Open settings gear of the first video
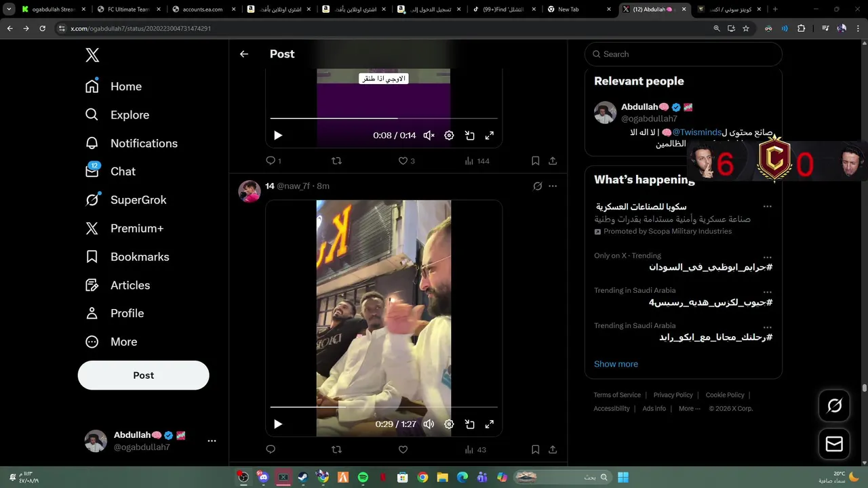Screen dimensions: 868x488 449,136
